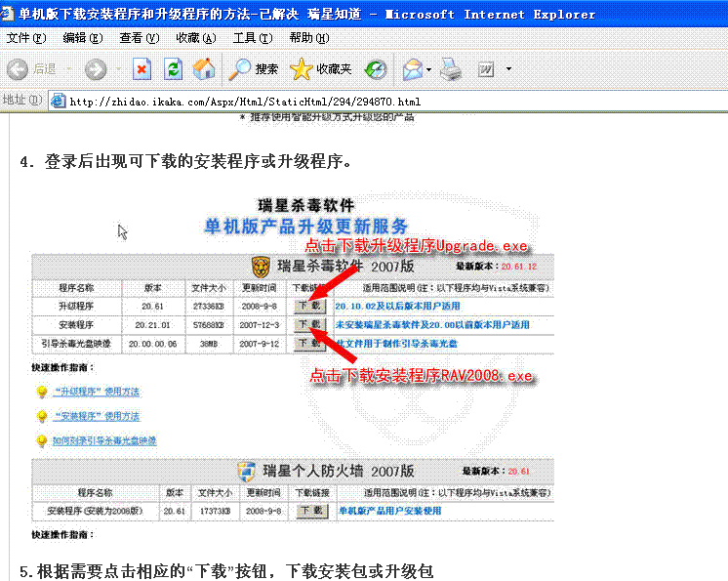Click the version cell 20.21.01
Screen dimensions: 728x581
click(x=153, y=324)
